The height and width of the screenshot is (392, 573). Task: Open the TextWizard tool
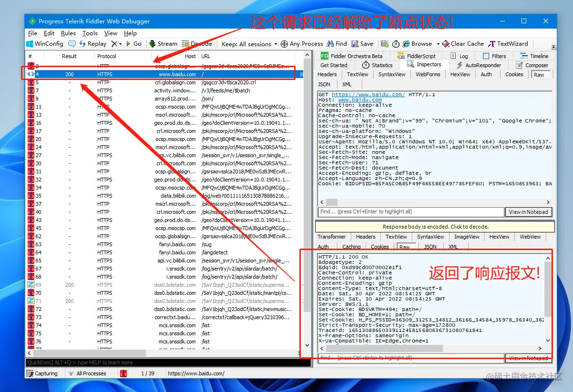509,44
